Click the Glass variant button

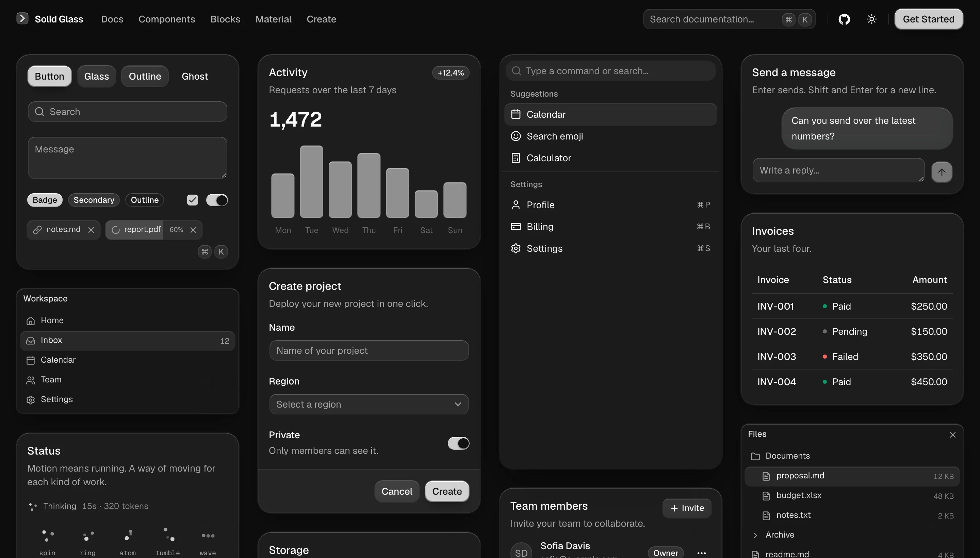click(x=97, y=76)
